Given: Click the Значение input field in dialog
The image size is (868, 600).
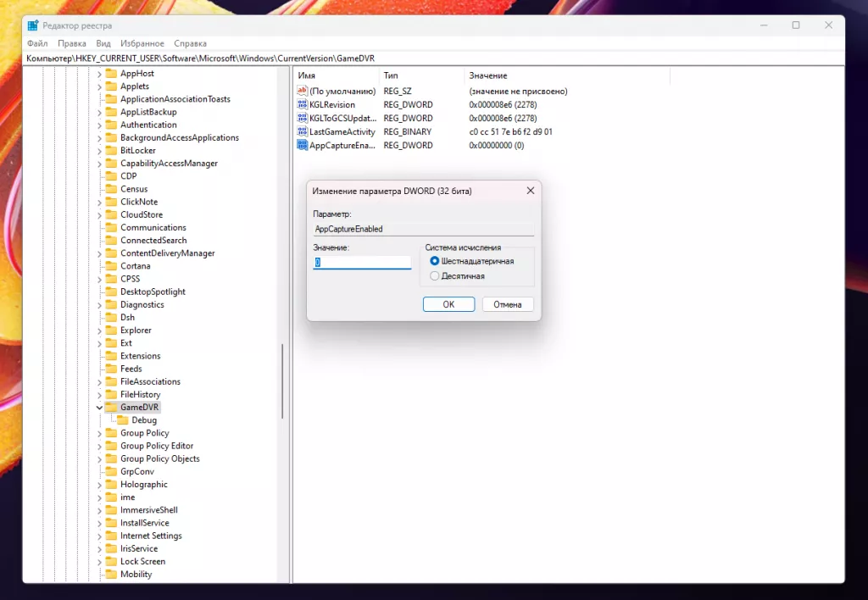Looking at the screenshot, I should coord(362,263).
